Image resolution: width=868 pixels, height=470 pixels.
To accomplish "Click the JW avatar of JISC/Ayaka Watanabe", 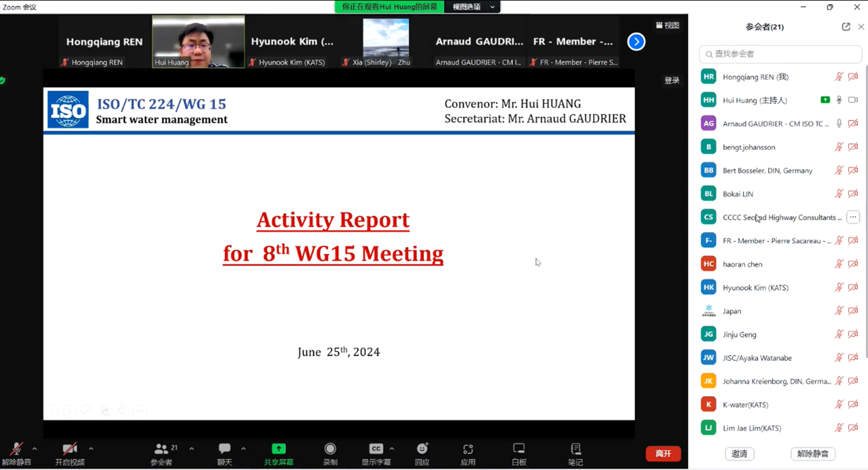I will click(x=709, y=358).
